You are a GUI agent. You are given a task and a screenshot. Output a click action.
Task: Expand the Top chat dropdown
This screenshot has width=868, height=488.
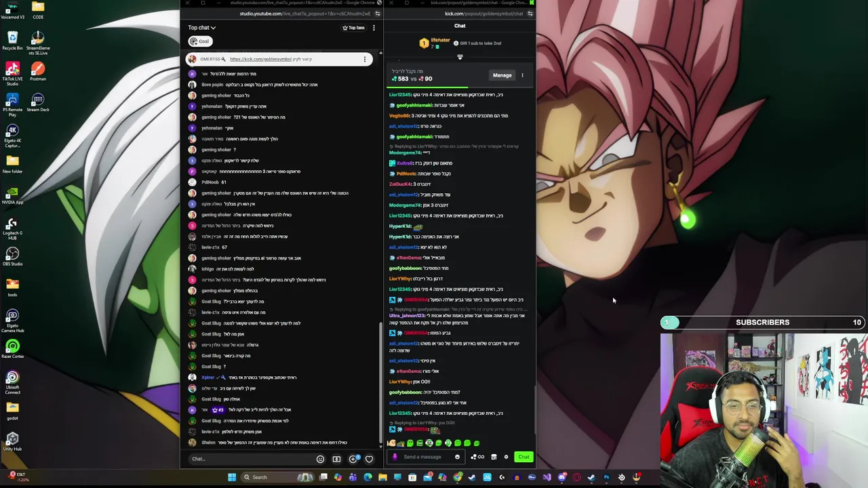201,28
